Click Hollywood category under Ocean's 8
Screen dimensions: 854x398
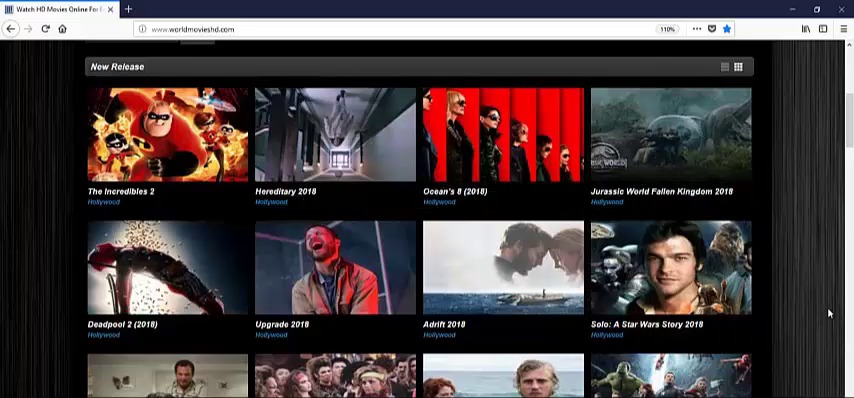439,202
